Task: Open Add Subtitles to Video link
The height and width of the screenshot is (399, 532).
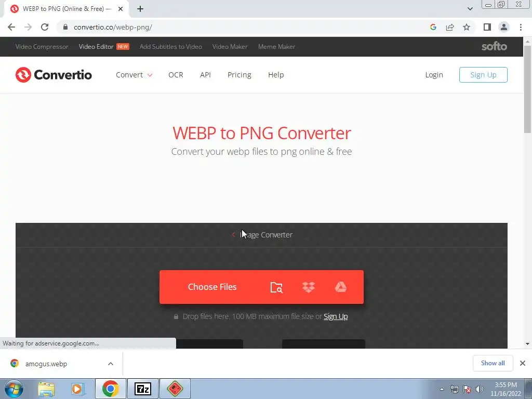Action: click(x=170, y=47)
